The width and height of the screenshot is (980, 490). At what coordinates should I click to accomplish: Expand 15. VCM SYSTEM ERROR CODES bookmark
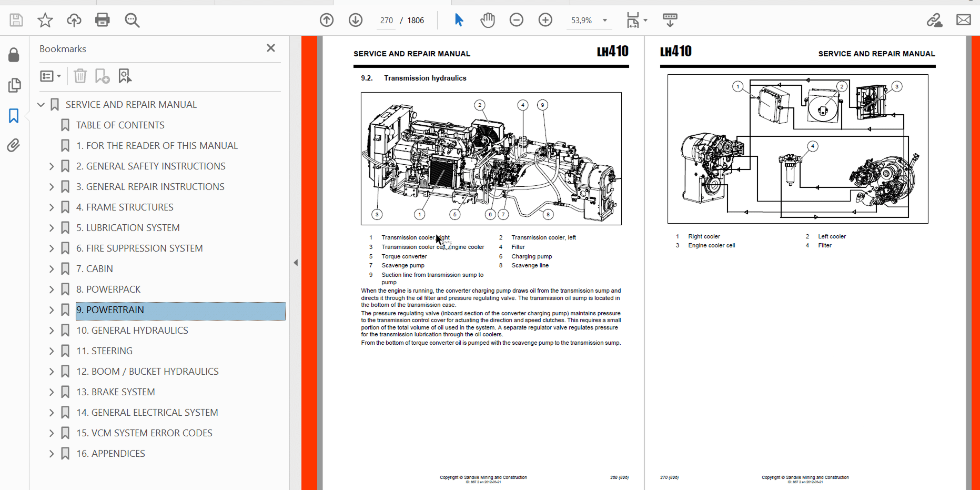52,433
